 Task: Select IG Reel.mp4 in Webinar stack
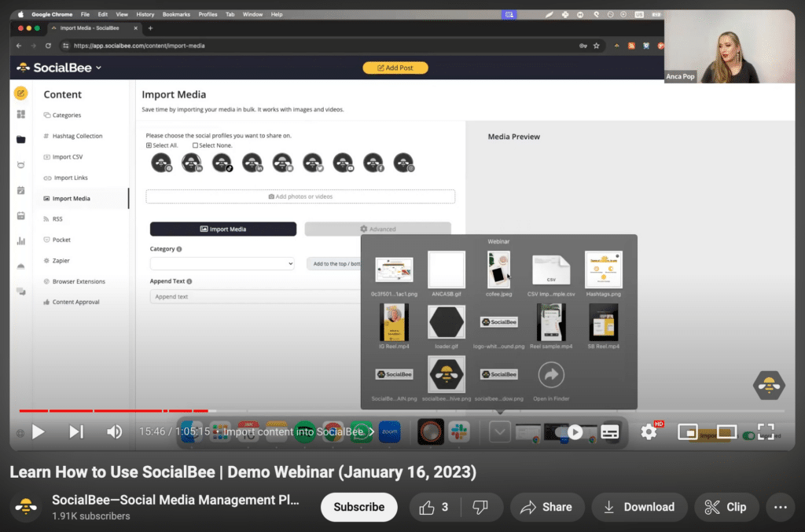(394, 322)
